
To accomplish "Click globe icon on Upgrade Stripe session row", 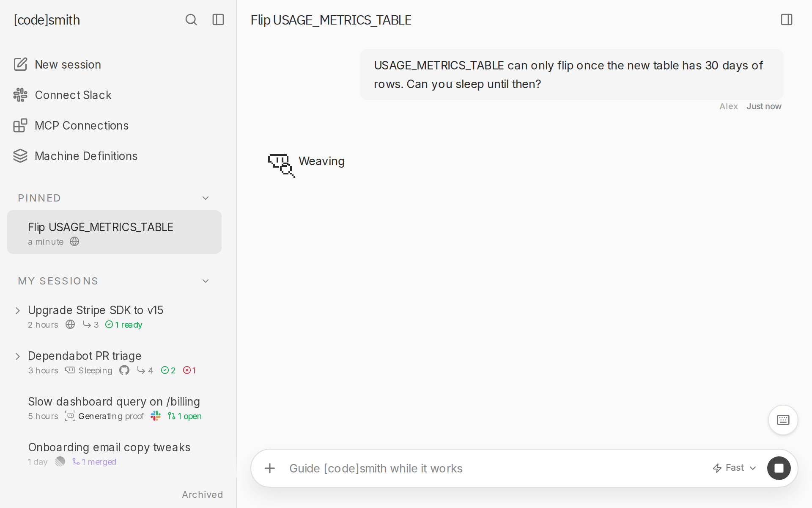I will 70,324.
